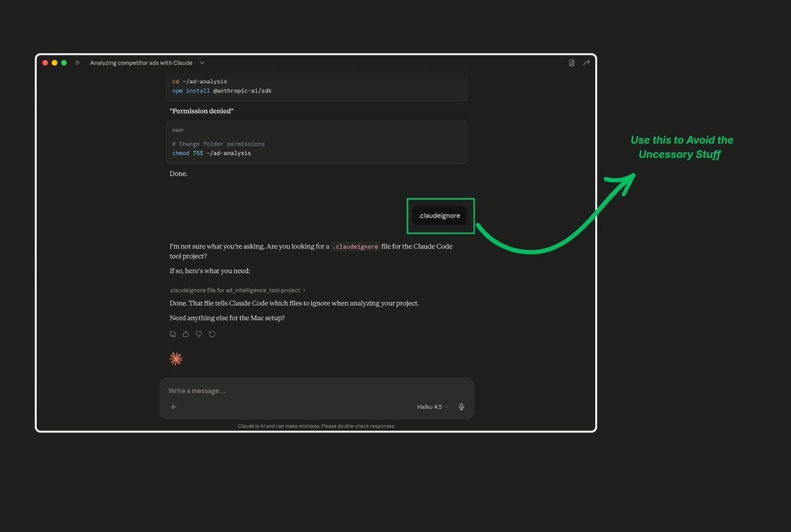Open the document artifacts icon
This screenshot has width=791, height=532.
coord(571,63)
